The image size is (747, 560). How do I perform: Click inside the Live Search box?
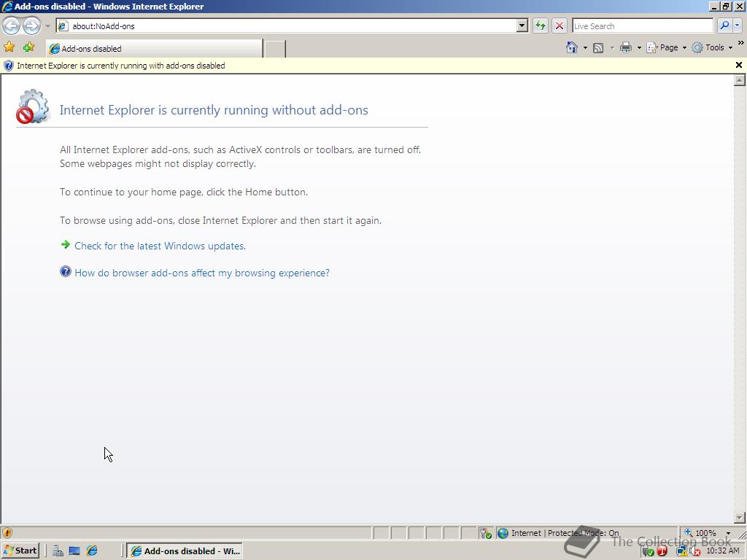[x=642, y=26]
